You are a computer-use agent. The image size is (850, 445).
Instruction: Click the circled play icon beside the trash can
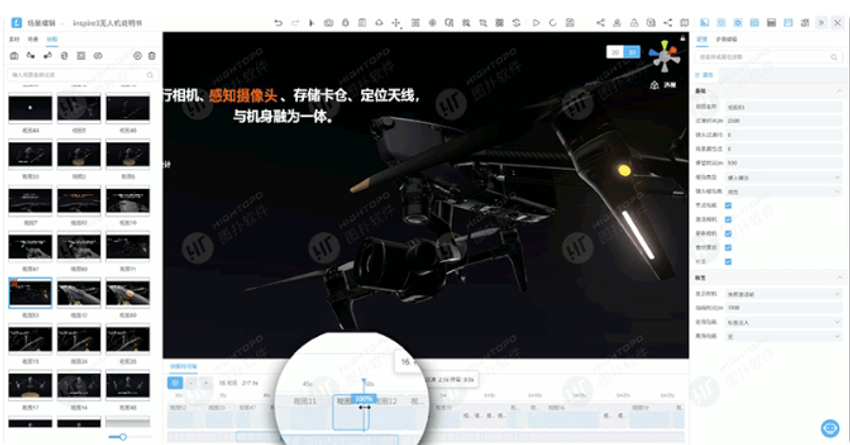click(x=138, y=55)
